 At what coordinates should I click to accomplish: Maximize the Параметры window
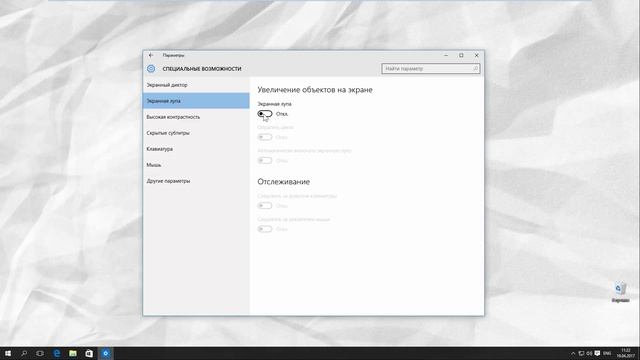(x=461, y=55)
